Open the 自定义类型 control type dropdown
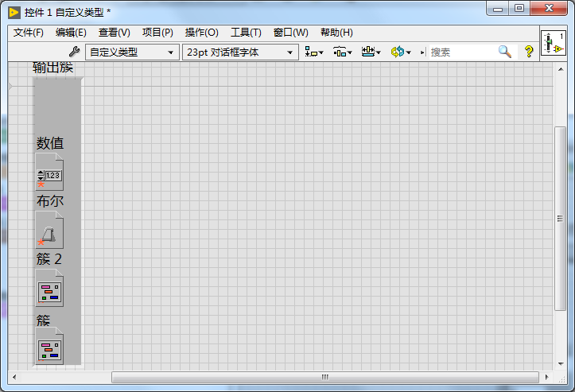Screen dimensions: 575x392 coord(132,52)
